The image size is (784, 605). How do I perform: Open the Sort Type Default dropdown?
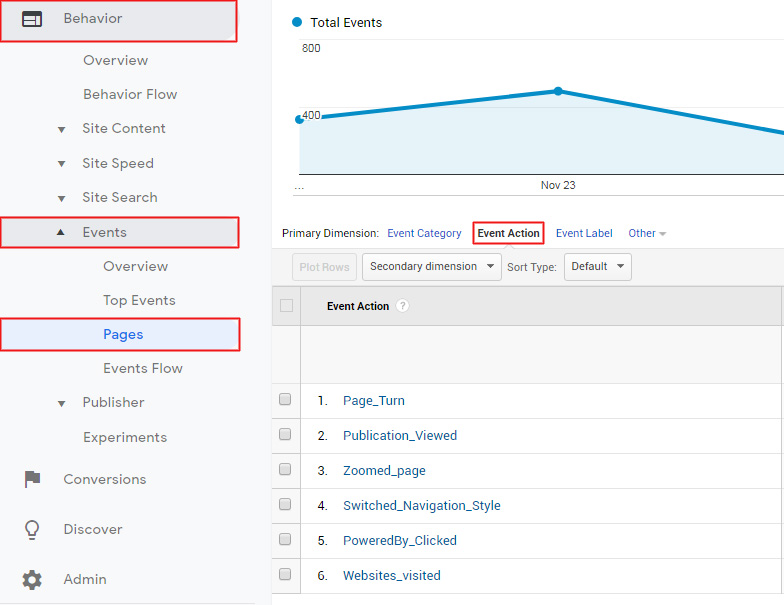[x=597, y=267]
